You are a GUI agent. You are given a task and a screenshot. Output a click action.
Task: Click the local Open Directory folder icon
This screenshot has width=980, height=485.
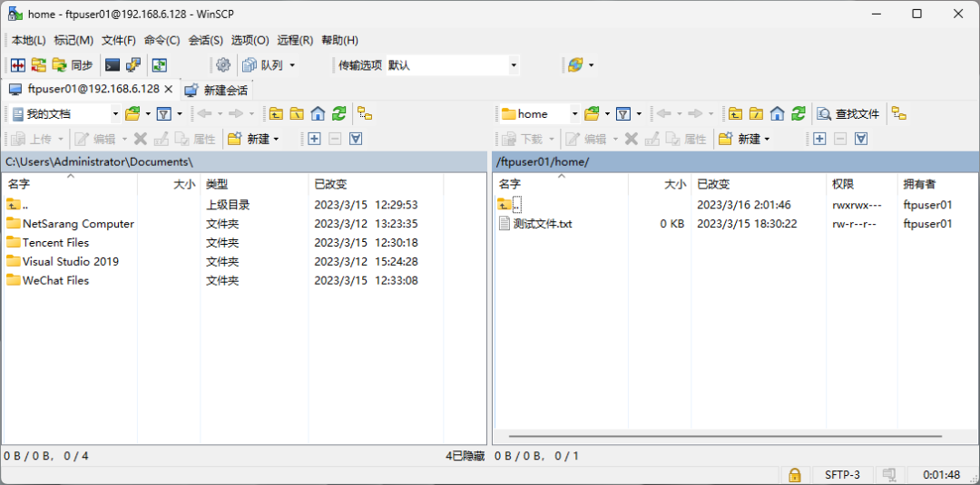[x=132, y=113]
